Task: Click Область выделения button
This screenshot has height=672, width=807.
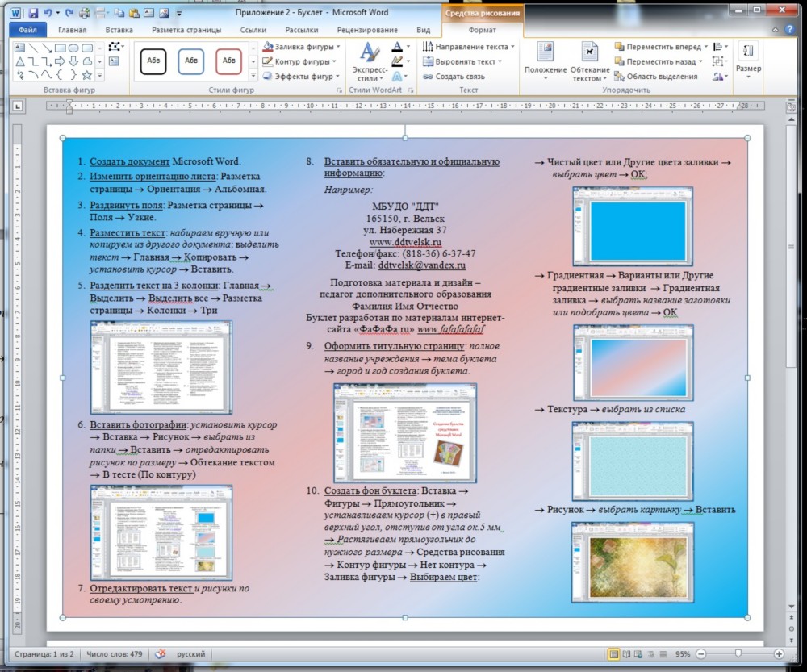Action: (655, 77)
